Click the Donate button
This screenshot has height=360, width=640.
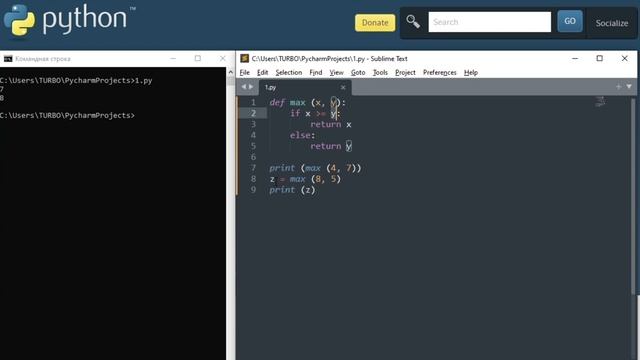point(375,22)
